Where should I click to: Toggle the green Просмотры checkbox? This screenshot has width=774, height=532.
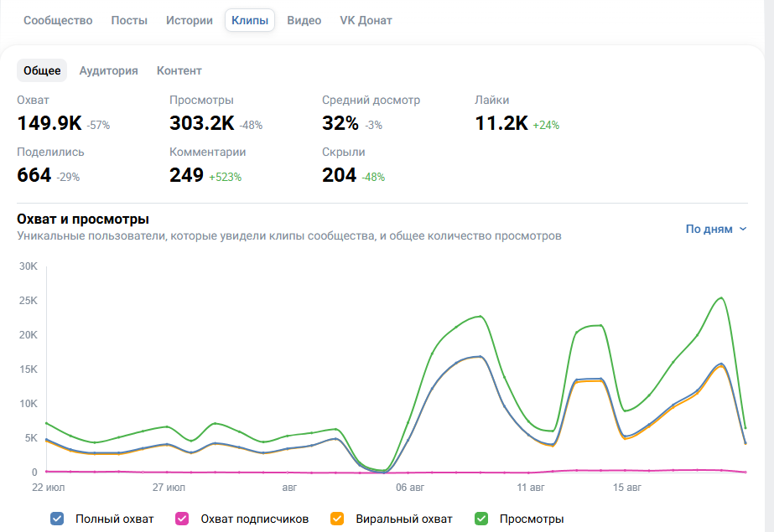481,519
